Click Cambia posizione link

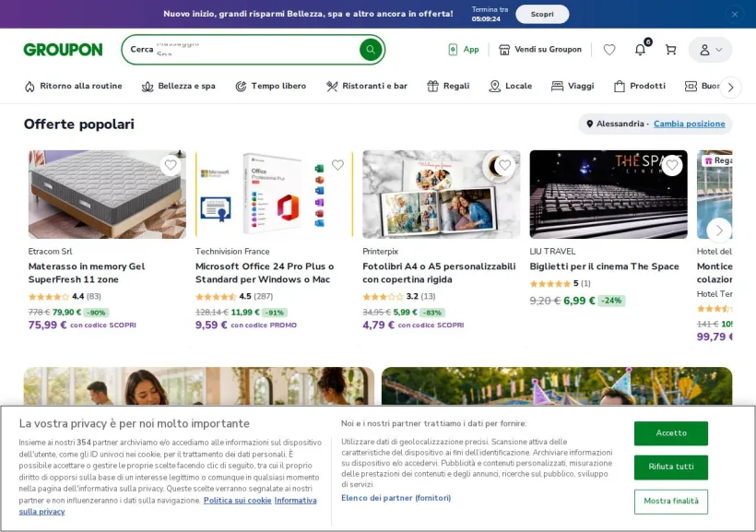tap(689, 124)
